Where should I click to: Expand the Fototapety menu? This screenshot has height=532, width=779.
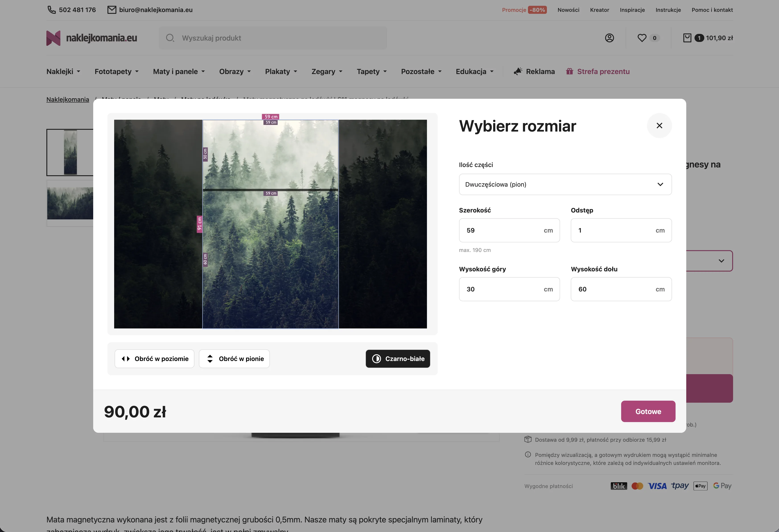pos(116,71)
